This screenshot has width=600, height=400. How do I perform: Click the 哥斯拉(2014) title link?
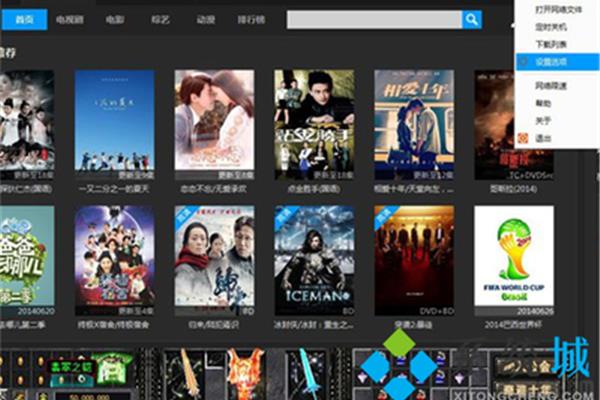pyautogui.click(x=514, y=189)
